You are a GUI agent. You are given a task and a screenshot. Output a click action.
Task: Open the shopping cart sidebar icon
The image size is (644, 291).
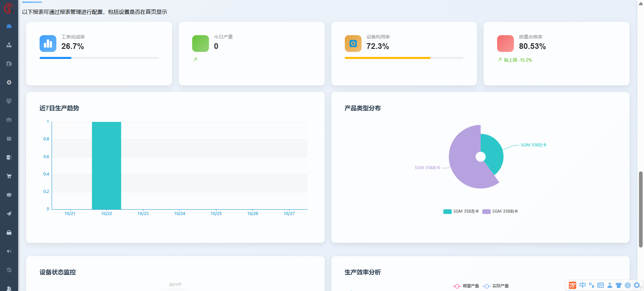pyautogui.click(x=9, y=176)
